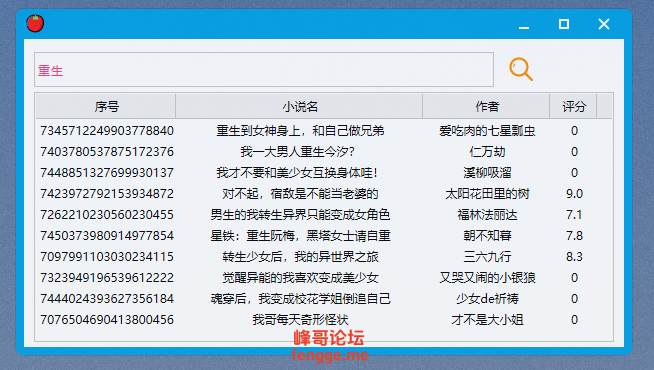Select novel 觉醒异能的我喜欢变成美少女
The width and height of the screenshot is (654, 370).
(x=300, y=278)
